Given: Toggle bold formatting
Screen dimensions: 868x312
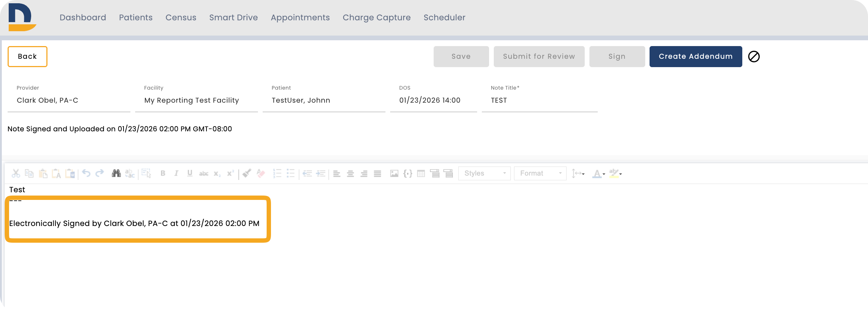Looking at the screenshot, I should pyautogui.click(x=163, y=173).
